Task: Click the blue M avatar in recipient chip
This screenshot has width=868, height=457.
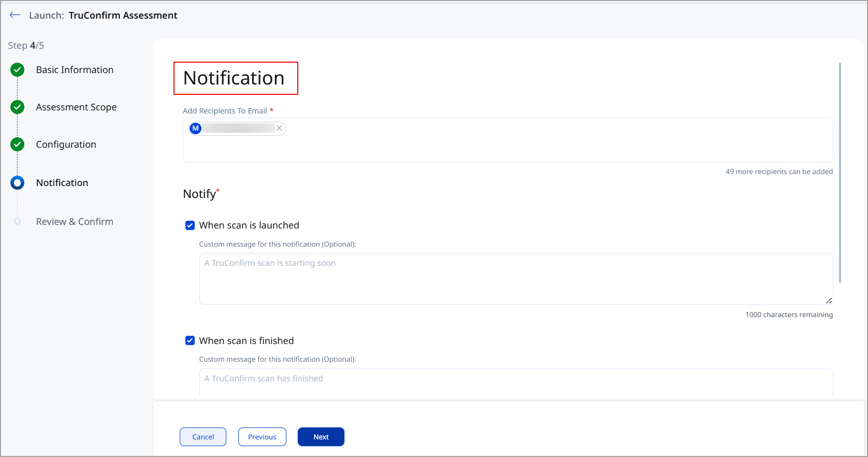Action: pyautogui.click(x=195, y=128)
